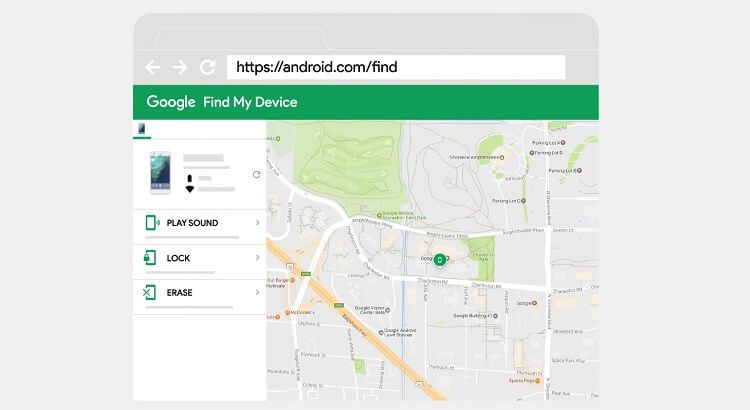
Task: Click the Wi-Fi signal icon under the battery
Action: [x=190, y=189]
